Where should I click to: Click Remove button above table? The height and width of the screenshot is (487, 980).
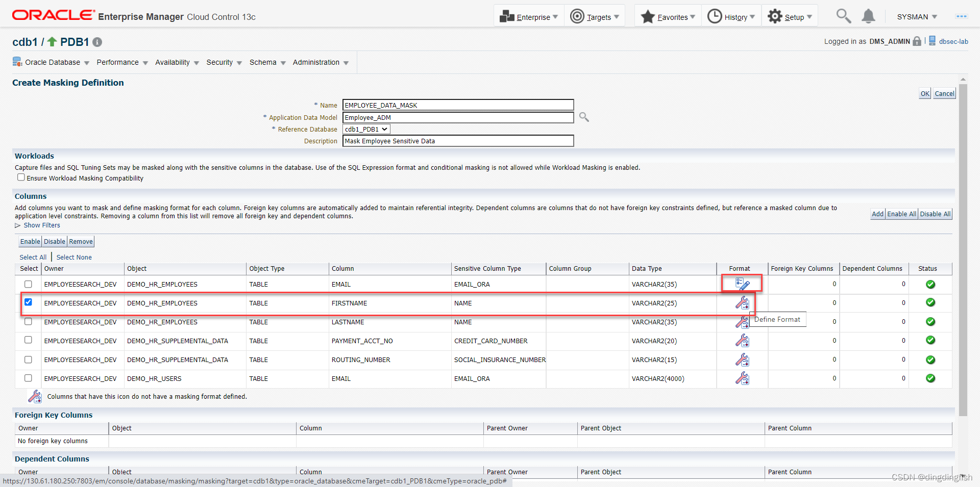(81, 241)
